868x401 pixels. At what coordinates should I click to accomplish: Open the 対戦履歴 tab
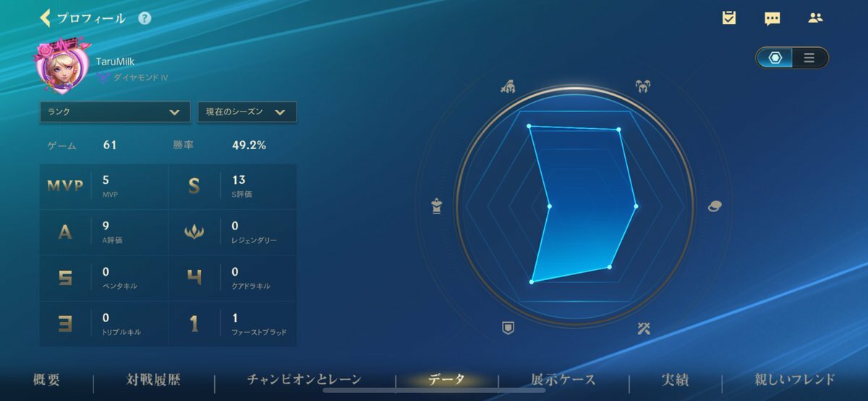(x=153, y=380)
